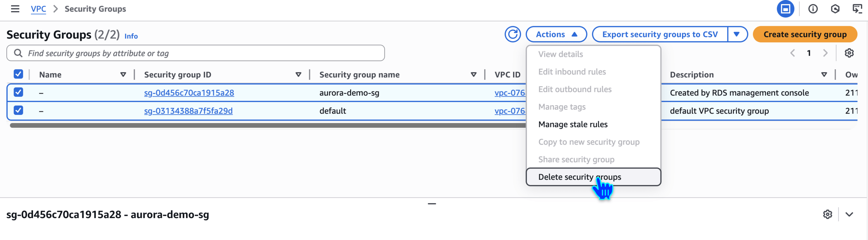868x240 pixels.
Task: Open the hamburger navigation menu
Action: point(15,9)
